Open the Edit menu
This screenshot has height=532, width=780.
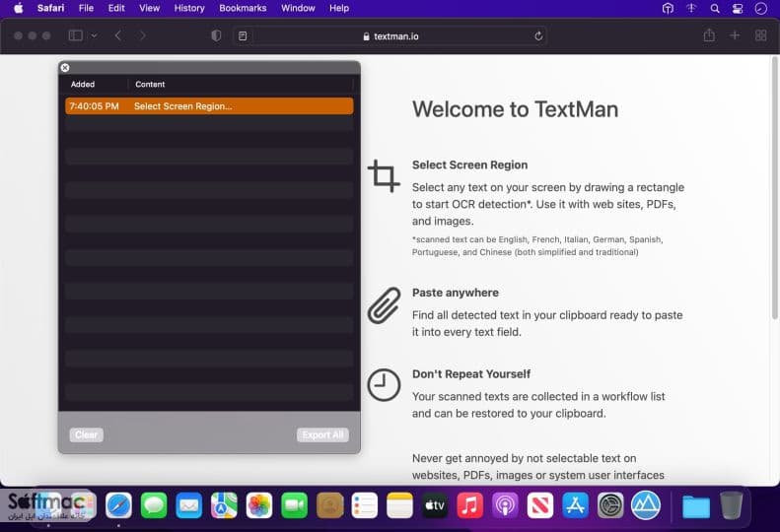tap(116, 8)
